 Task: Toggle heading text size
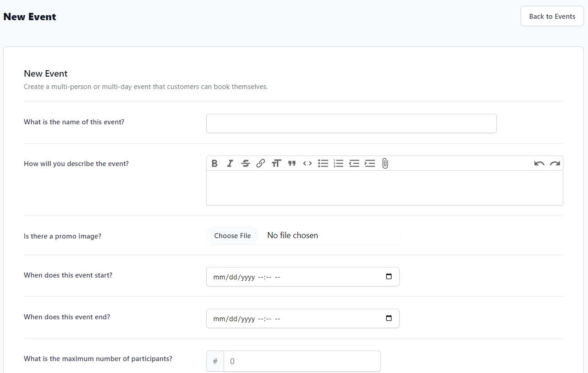[276, 163]
